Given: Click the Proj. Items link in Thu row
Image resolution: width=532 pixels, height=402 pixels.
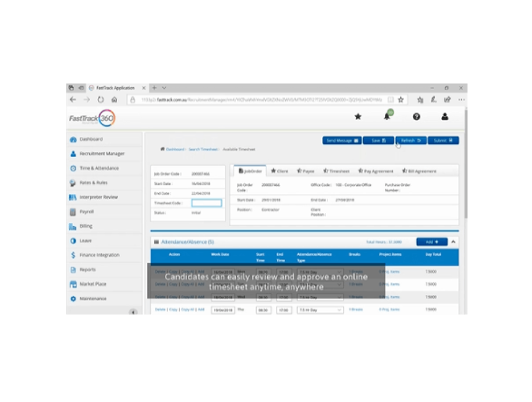Looking at the screenshot, I should (x=389, y=309).
